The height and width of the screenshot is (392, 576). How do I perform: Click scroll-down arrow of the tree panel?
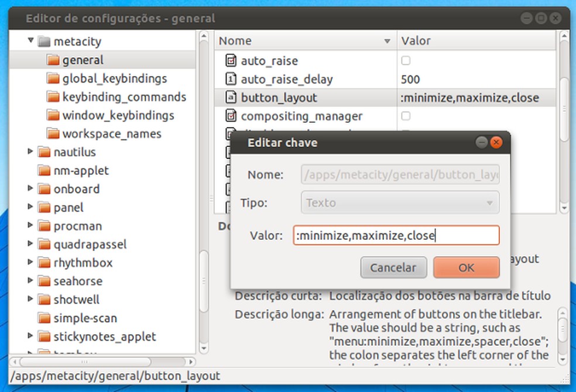coord(204,348)
